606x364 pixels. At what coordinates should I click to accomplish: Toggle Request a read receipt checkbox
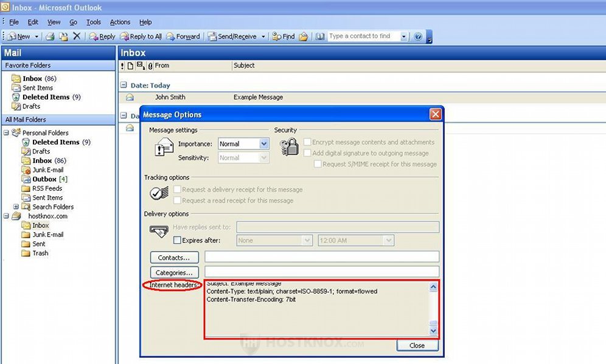coord(178,201)
